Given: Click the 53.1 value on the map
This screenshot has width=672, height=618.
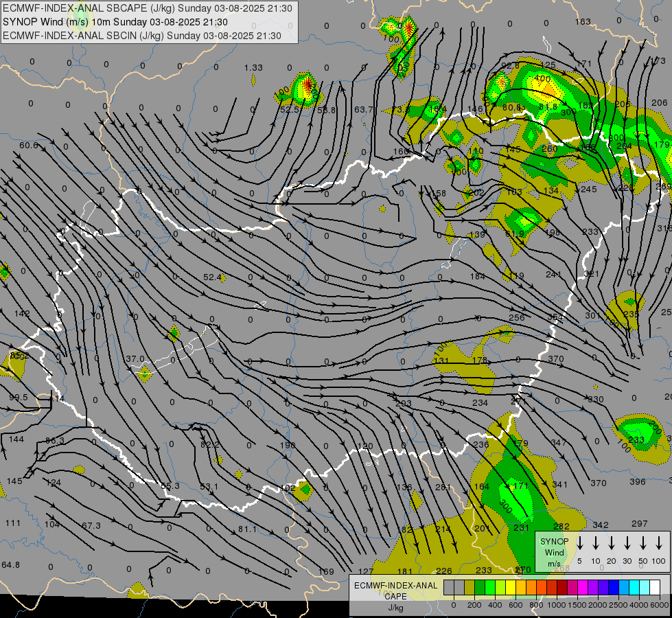Looking at the screenshot, I should (209, 487).
